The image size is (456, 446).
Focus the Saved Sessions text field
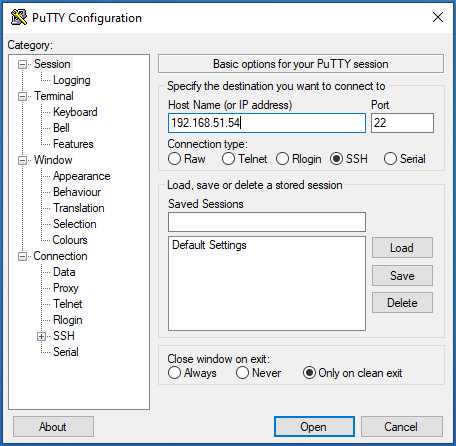click(267, 222)
